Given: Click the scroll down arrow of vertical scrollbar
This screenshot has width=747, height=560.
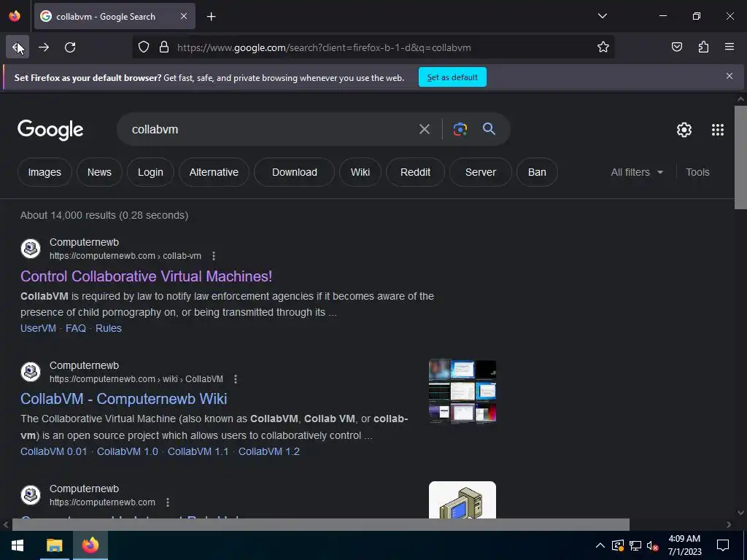Looking at the screenshot, I should (740, 513).
